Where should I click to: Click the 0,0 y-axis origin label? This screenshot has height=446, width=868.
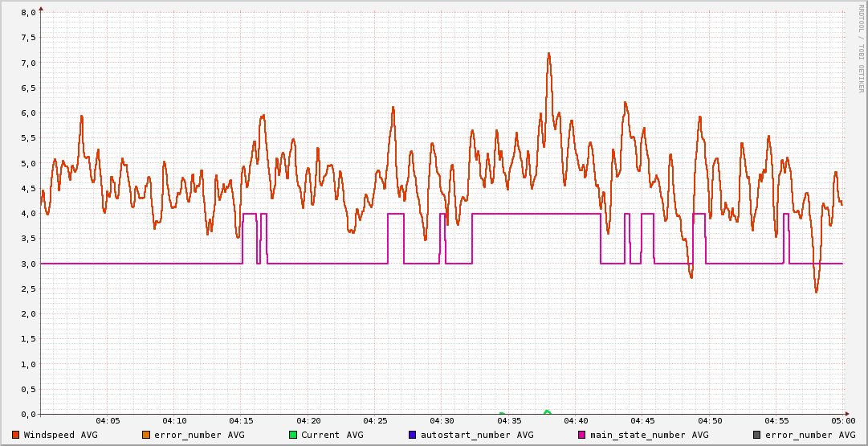tap(28, 414)
